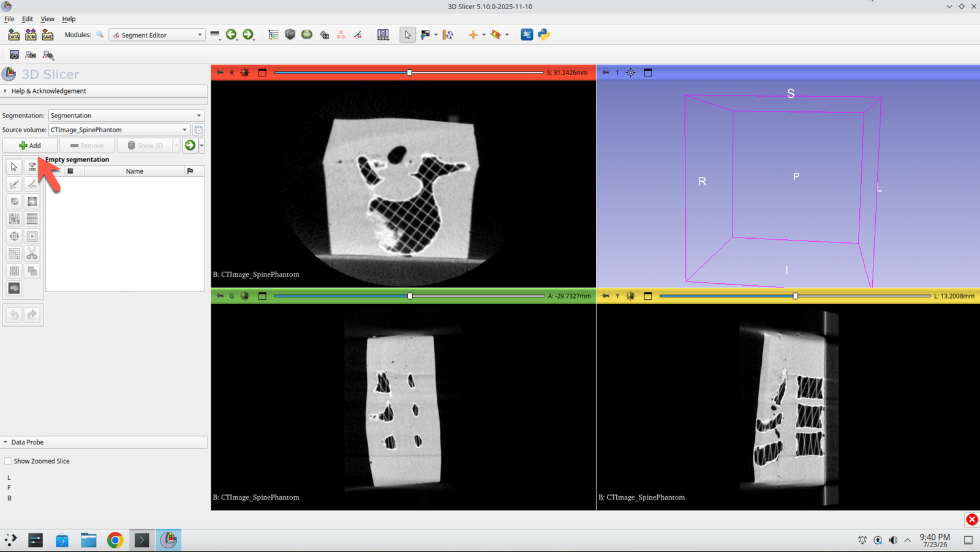
Task: Click the green arrow to open Segmentations module
Action: tap(190, 145)
